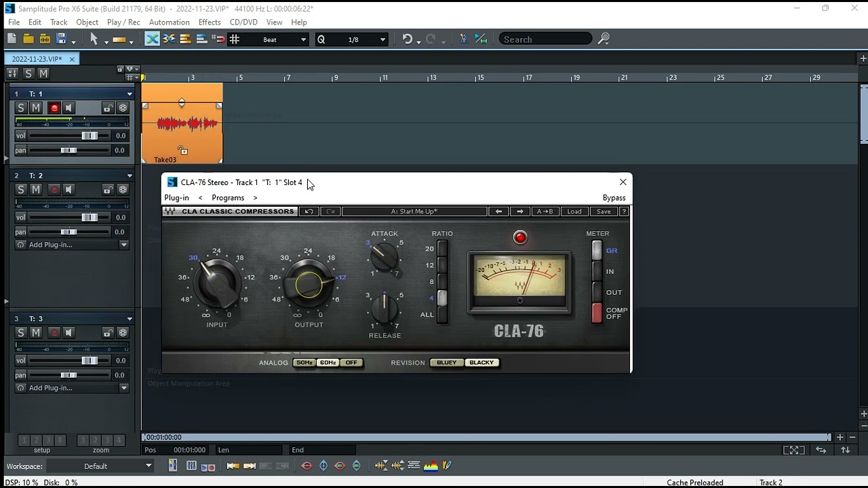Toggle the snap grid icon
This screenshot has width=868, height=488.
(x=235, y=39)
